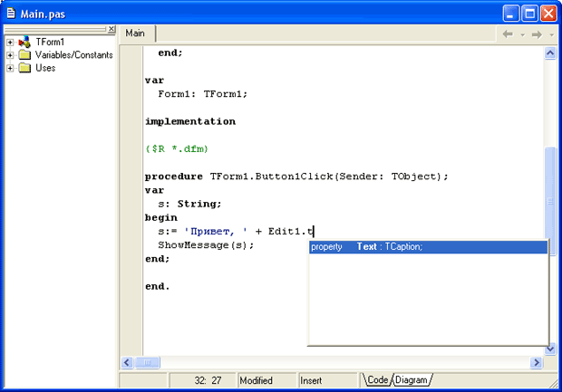Open forward history dropdown arrow

tap(552, 34)
